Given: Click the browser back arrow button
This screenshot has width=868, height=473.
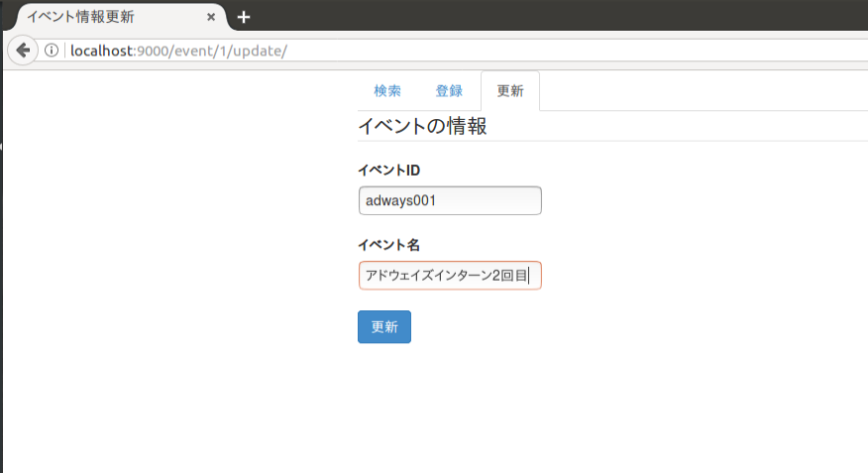Looking at the screenshot, I should [23, 51].
